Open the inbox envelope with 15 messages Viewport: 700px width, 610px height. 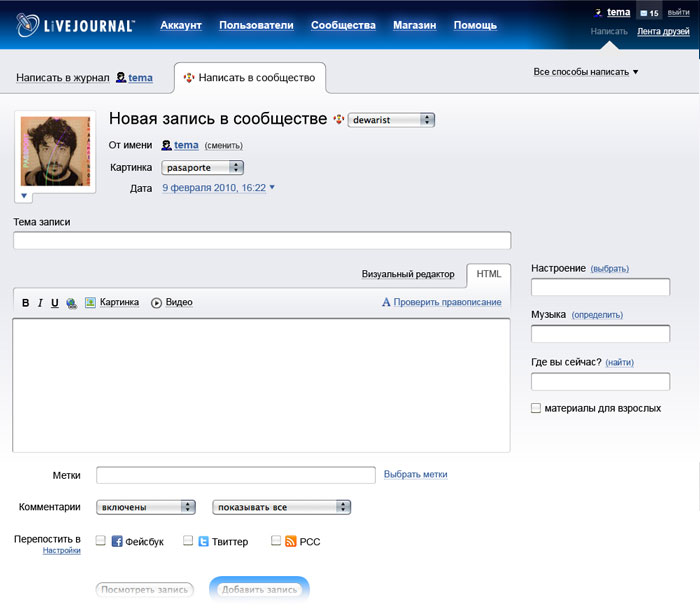click(649, 13)
